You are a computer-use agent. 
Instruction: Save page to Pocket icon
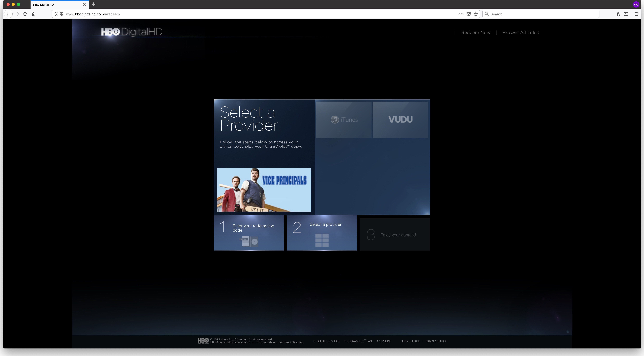469,14
